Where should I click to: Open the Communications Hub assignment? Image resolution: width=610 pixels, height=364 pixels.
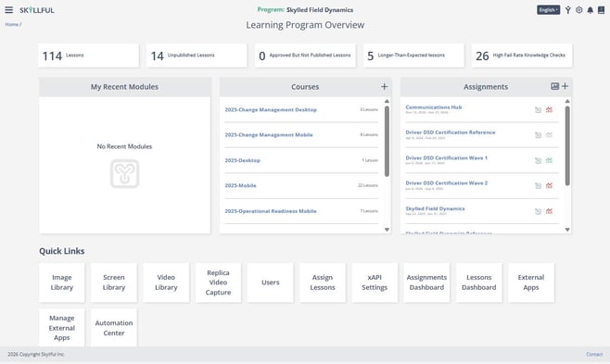click(434, 107)
